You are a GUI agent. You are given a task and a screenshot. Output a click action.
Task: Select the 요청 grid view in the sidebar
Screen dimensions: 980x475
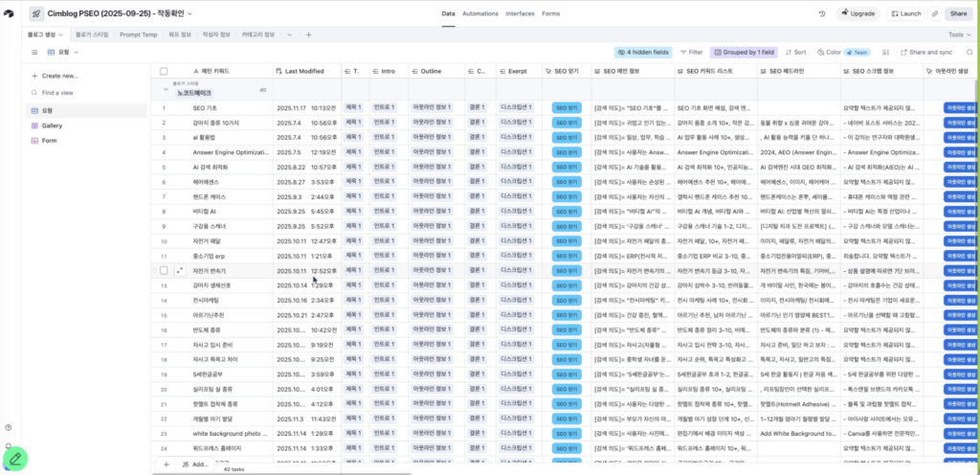(85, 111)
